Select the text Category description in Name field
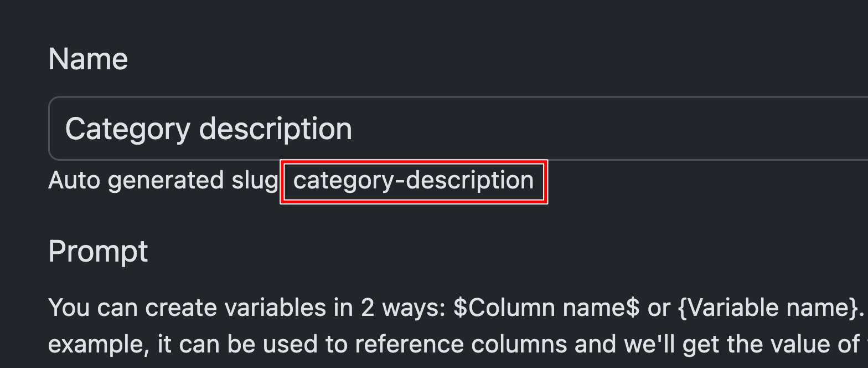Viewport: 868px width, 368px height. [x=209, y=128]
